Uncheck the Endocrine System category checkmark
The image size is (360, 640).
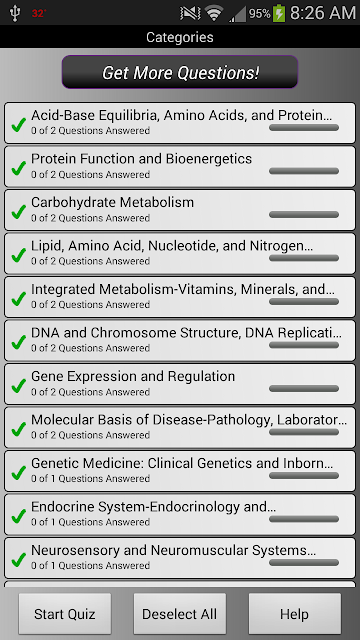[18, 516]
